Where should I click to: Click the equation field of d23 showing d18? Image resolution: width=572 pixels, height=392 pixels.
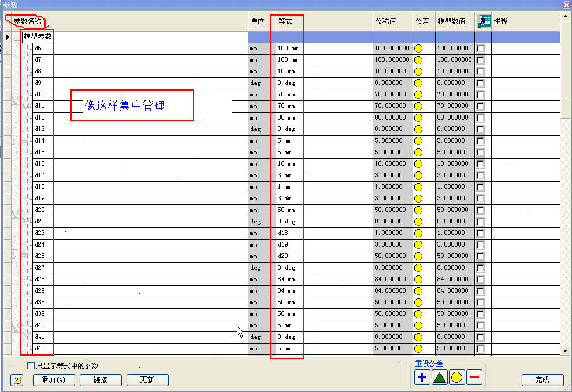324,233
